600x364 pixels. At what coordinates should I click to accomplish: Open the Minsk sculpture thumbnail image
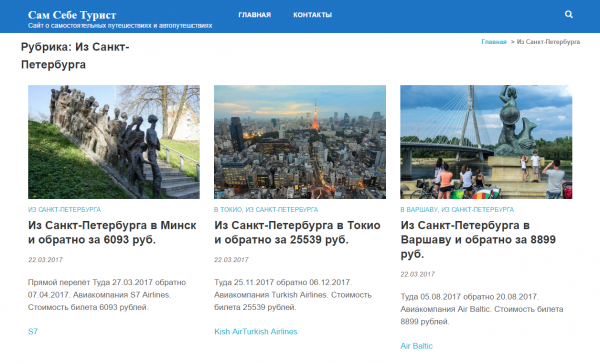point(114,142)
